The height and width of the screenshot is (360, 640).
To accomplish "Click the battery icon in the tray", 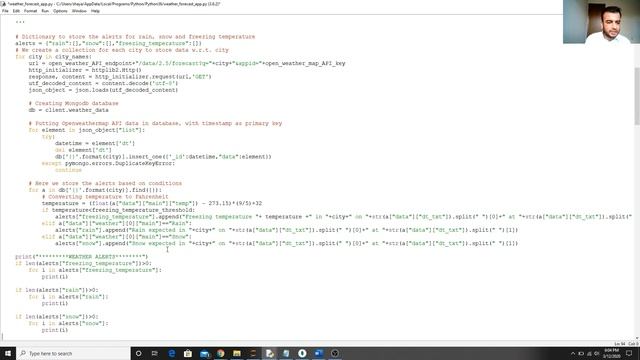I will click(581, 353).
